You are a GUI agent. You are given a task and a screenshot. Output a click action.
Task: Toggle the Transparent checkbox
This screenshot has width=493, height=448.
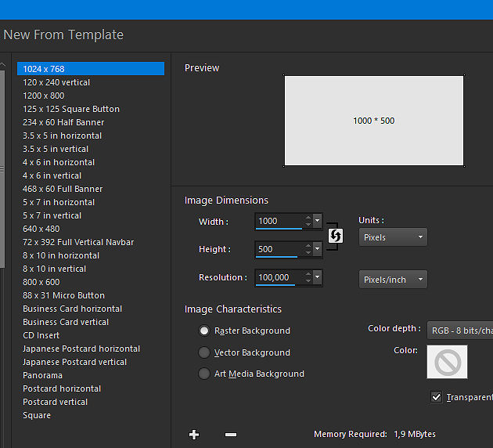[x=437, y=397]
